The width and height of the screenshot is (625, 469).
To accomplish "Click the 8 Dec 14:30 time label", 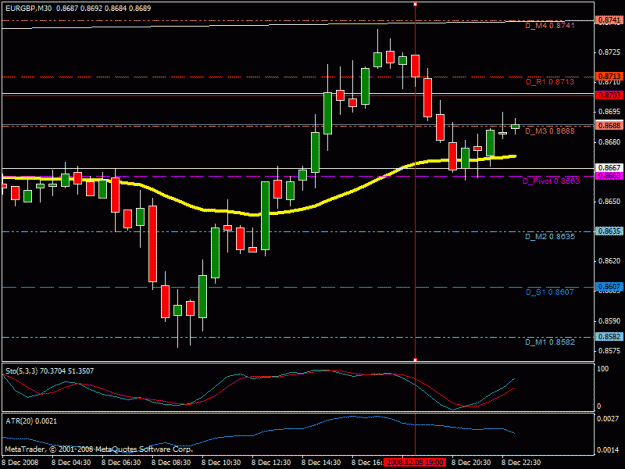I will click(321, 463).
